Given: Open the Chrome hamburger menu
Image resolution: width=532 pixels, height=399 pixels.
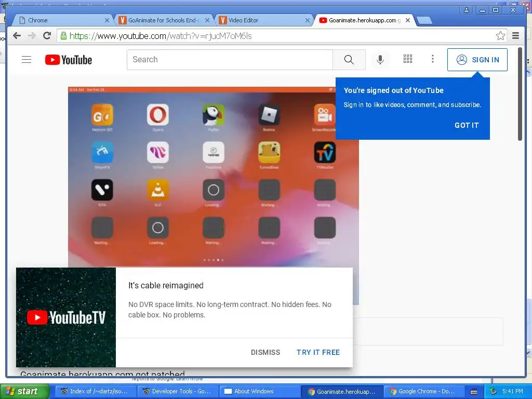Looking at the screenshot, I should coord(516,36).
